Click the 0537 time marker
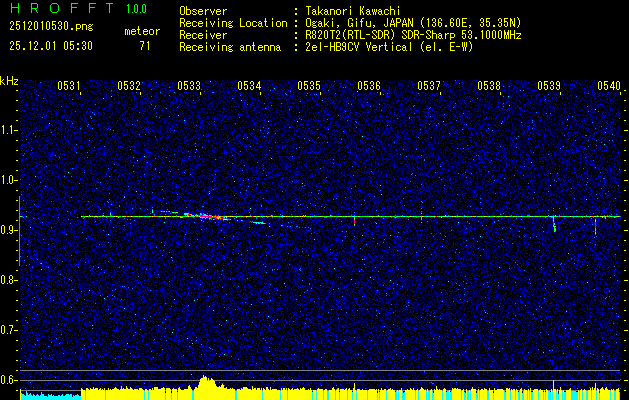This screenshot has width=629, height=400. (429, 85)
